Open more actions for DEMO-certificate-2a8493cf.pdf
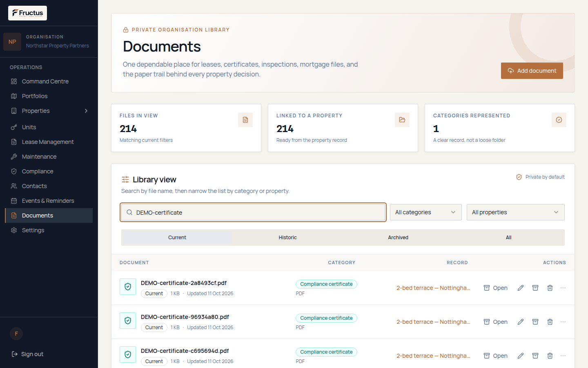 pyautogui.click(x=563, y=288)
